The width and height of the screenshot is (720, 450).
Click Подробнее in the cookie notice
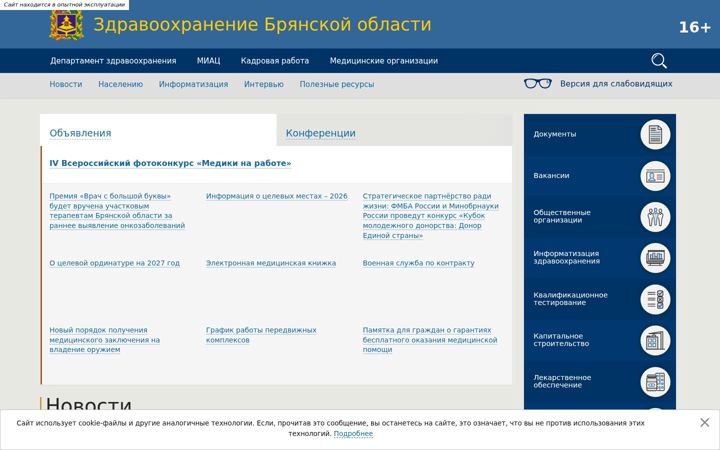[353, 433]
